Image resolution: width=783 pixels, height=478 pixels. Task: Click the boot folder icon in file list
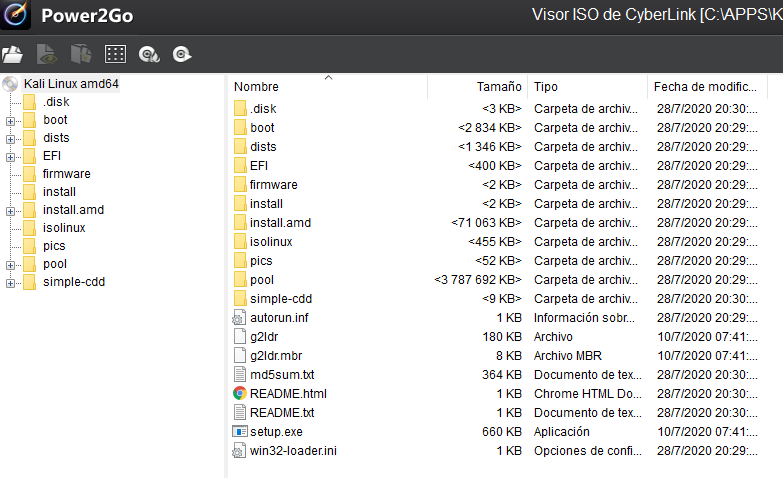[x=240, y=128]
